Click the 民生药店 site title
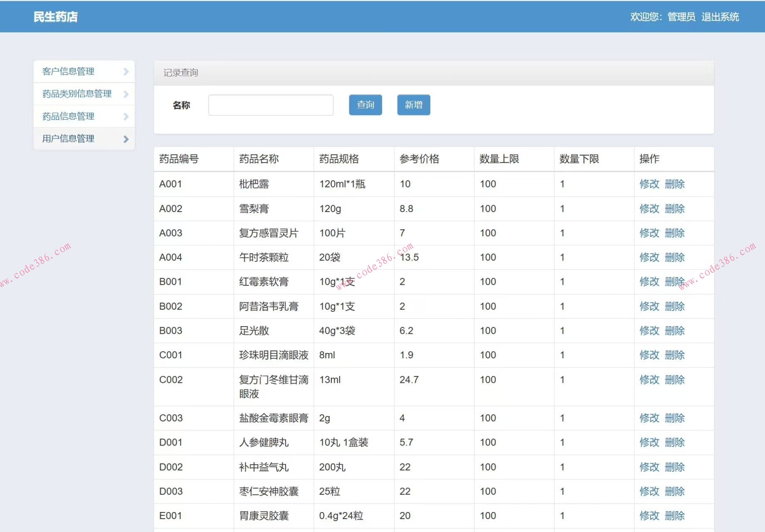Image resolution: width=765 pixels, height=532 pixels. tap(56, 17)
